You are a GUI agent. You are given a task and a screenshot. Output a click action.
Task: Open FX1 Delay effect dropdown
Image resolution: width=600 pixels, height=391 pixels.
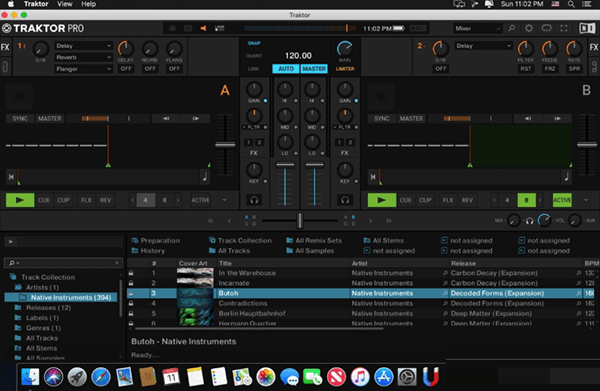(83, 46)
